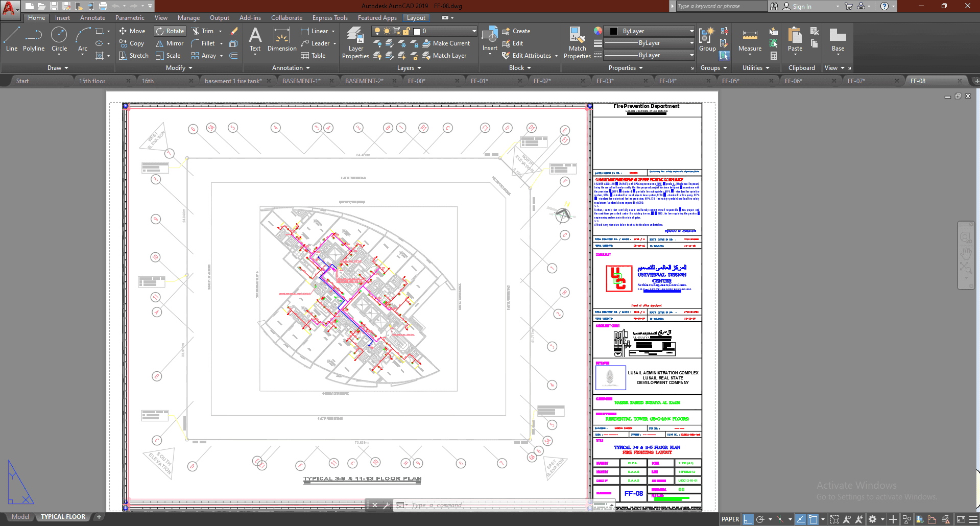This screenshot has width=980, height=526.
Task: Activate the Rotate tool
Action: point(170,31)
